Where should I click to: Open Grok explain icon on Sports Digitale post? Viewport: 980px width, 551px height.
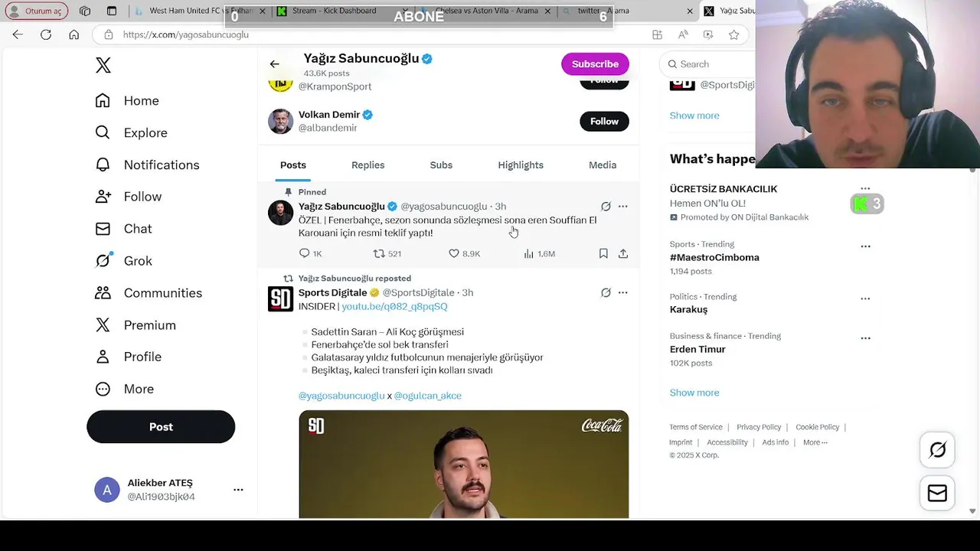coord(606,293)
